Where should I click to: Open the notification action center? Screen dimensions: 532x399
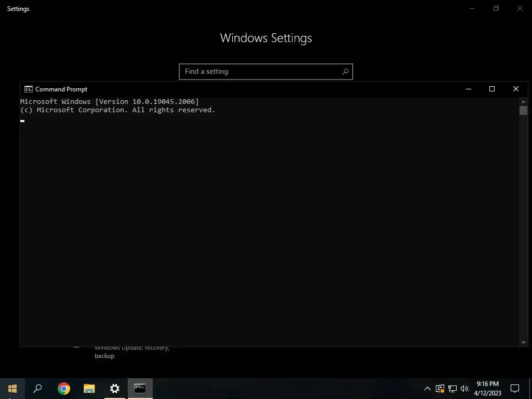[515, 389]
